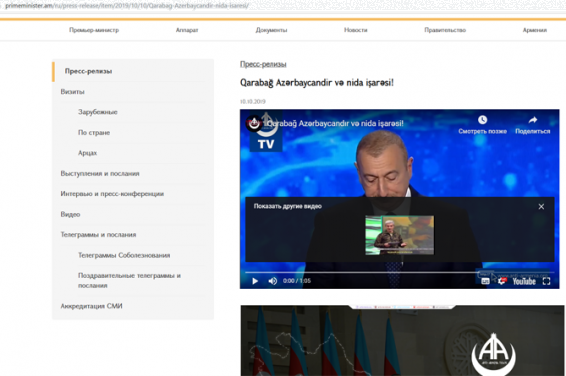Open the YouTube logo link
Image resolution: width=566 pixels, height=376 pixels.
(524, 281)
